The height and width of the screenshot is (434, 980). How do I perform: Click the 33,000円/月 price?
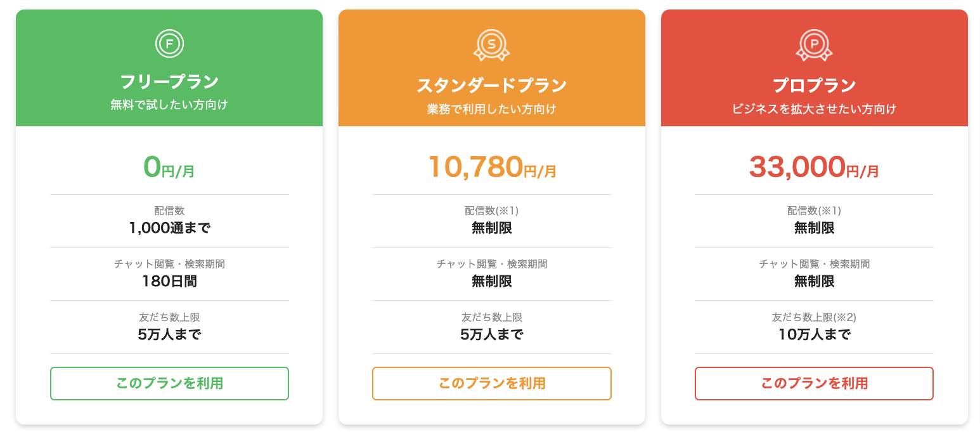[x=814, y=167]
